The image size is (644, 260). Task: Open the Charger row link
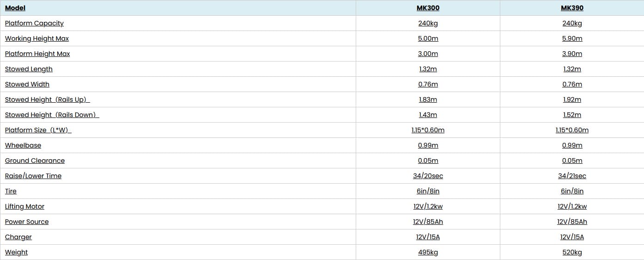tap(18, 237)
